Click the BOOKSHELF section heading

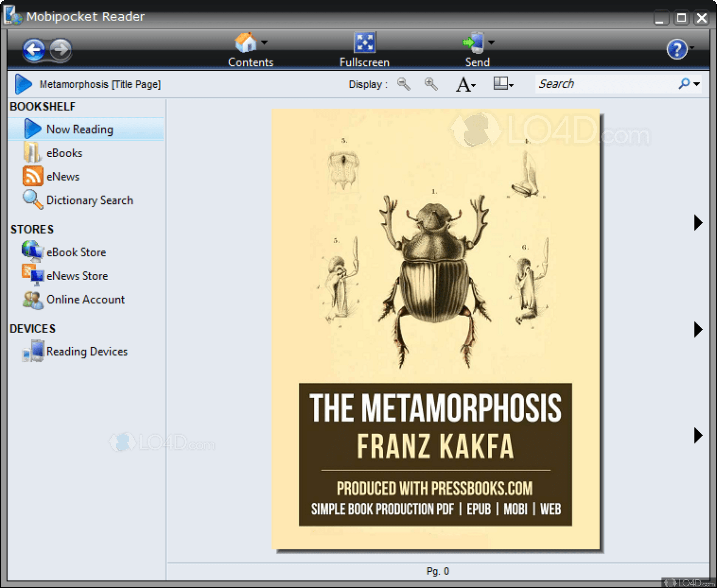(42, 107)
